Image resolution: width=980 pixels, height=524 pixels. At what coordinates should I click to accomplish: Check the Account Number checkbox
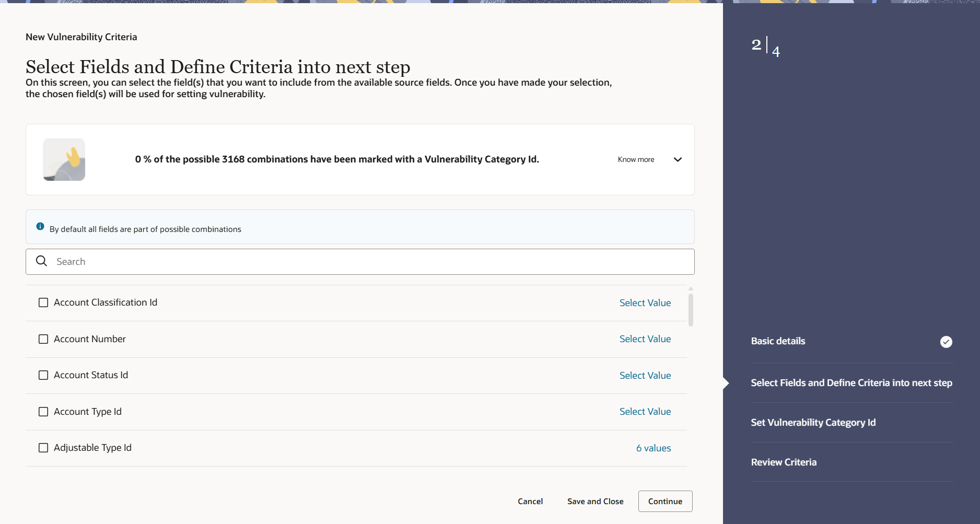[x=43, y=339]
